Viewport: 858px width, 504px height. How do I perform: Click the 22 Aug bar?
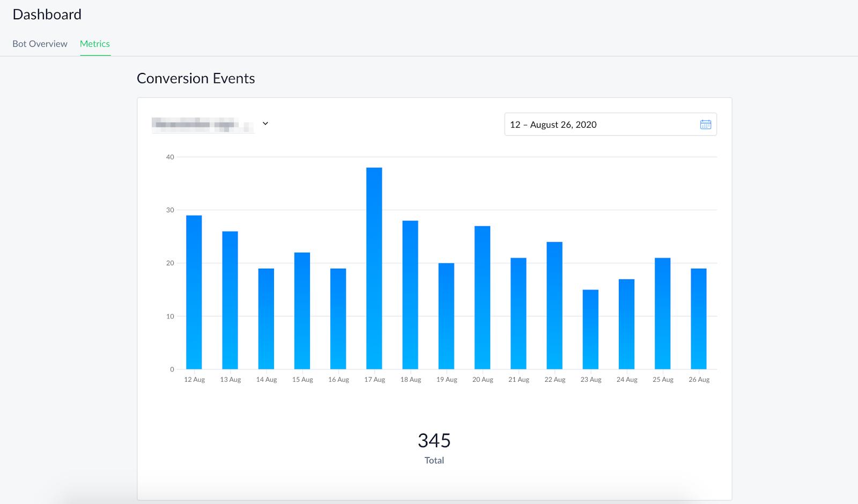coord(554,306)
